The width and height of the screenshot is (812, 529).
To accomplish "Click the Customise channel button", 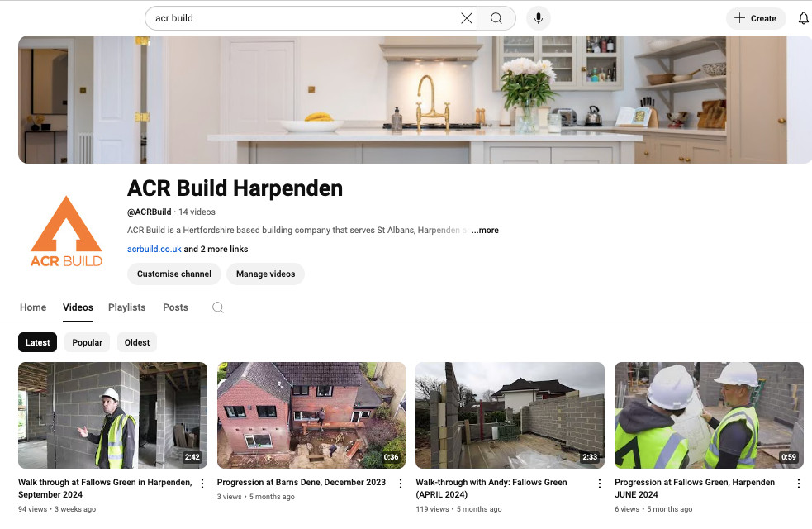I will 174,274.
